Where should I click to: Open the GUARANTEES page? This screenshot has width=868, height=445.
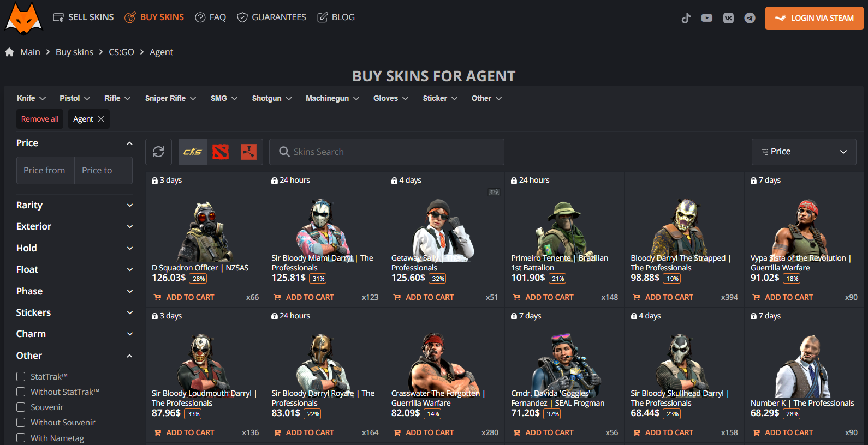[271, 17]
